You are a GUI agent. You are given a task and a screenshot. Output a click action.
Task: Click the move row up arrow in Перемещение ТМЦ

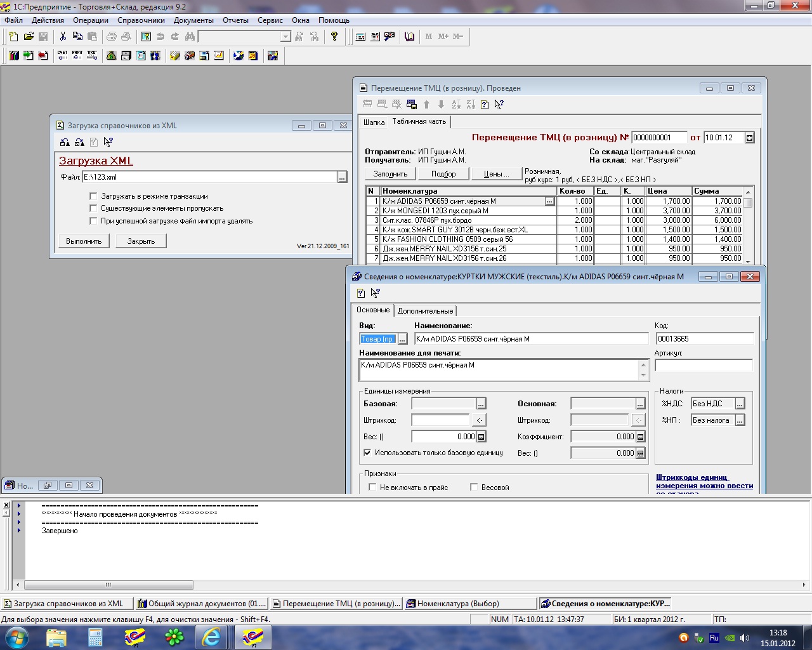(x=426, y=105)
